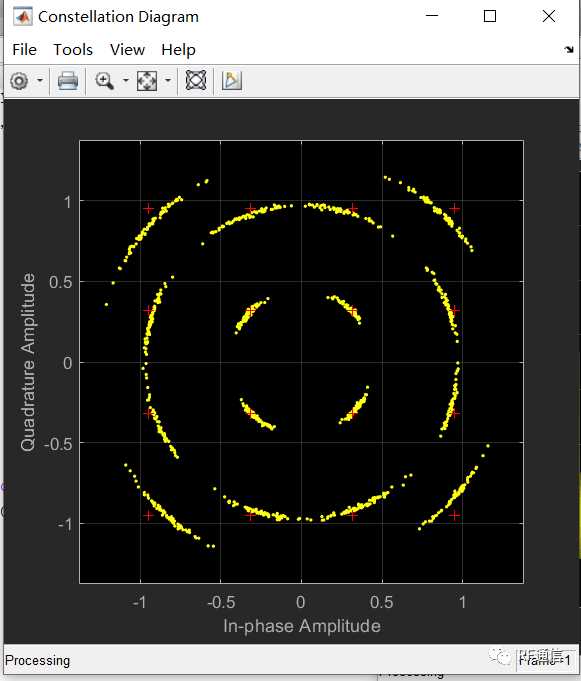Open the Tools menu
The image size is (581, 681).
pos(73,50)
